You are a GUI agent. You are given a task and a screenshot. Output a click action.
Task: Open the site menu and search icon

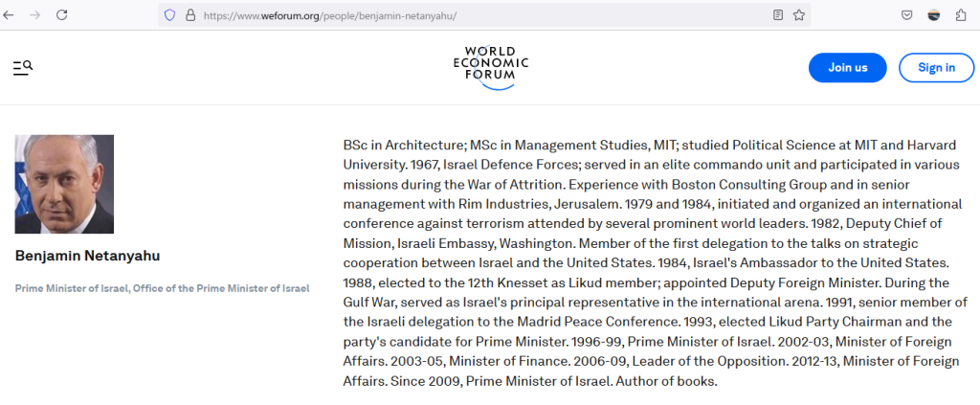(x=23, y=67)
